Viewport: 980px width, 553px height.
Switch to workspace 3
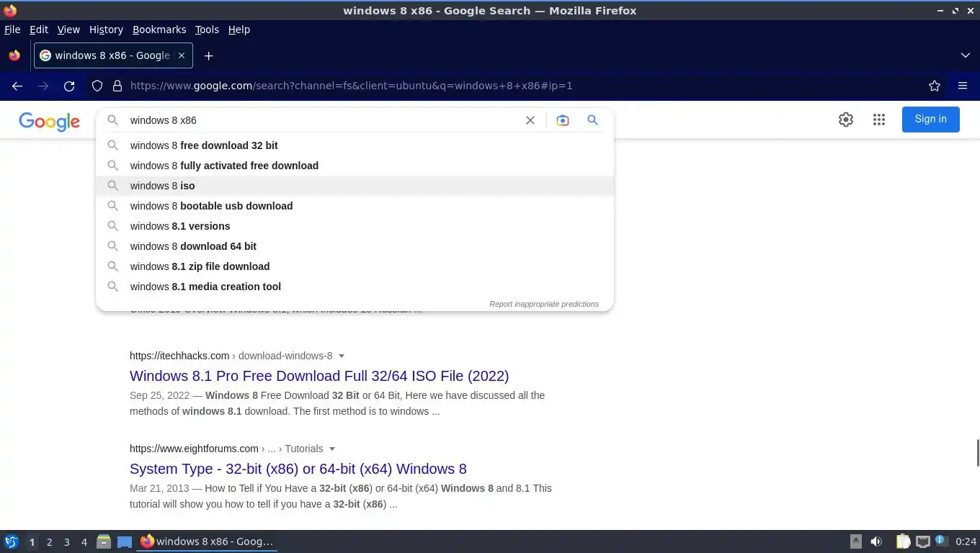pos(66,542)
